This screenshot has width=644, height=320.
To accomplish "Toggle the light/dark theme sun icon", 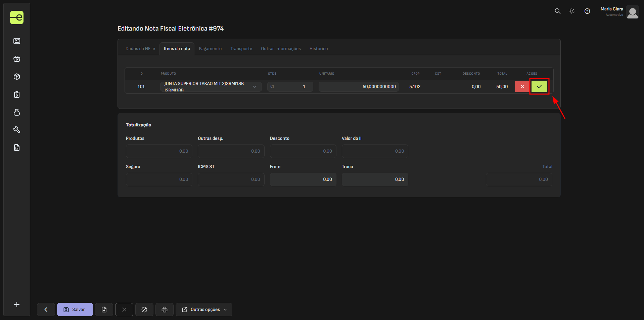I will coord(572,11).
